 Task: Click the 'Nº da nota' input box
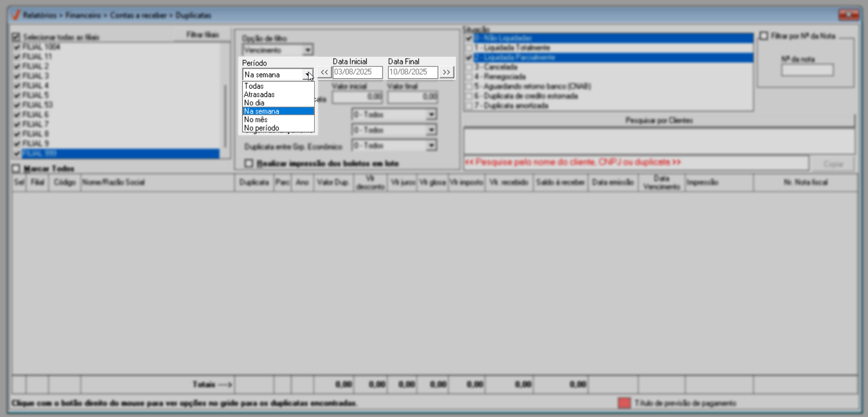point(807,70)
